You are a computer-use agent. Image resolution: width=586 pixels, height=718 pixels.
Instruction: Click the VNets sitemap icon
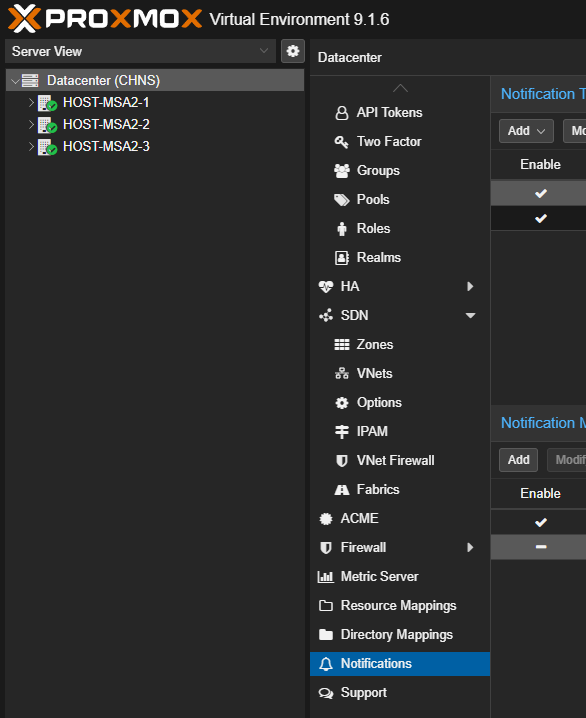342,374
